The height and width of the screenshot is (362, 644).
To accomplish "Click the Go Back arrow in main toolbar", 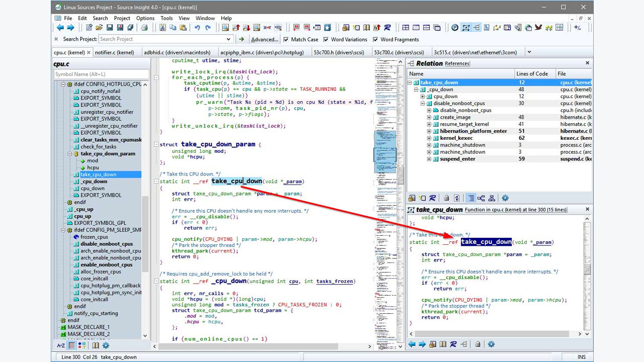I will click(60, 28).
